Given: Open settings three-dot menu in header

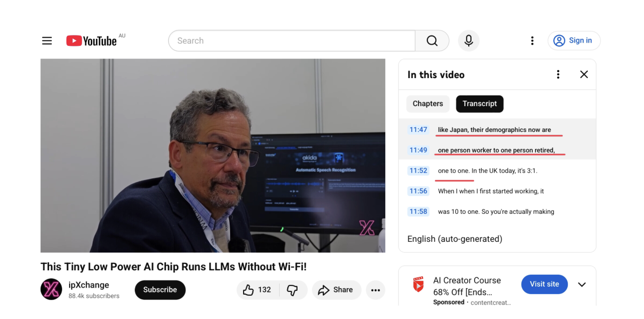Looking at the screenshot, I should pos(532,41).
